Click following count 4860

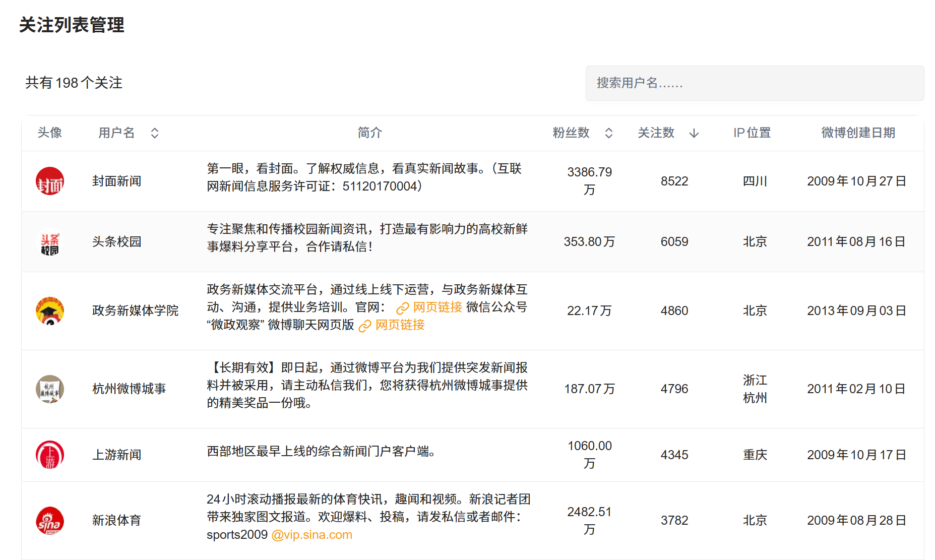tap(674, 311)
